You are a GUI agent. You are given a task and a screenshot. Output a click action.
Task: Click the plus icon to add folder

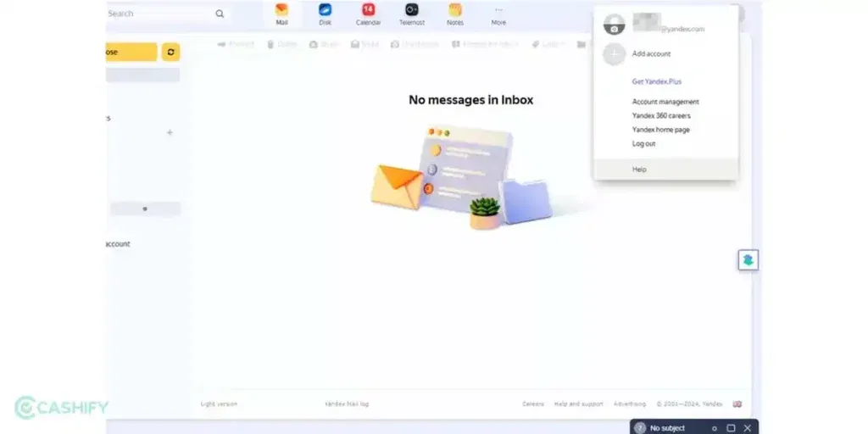coord(170,132)
